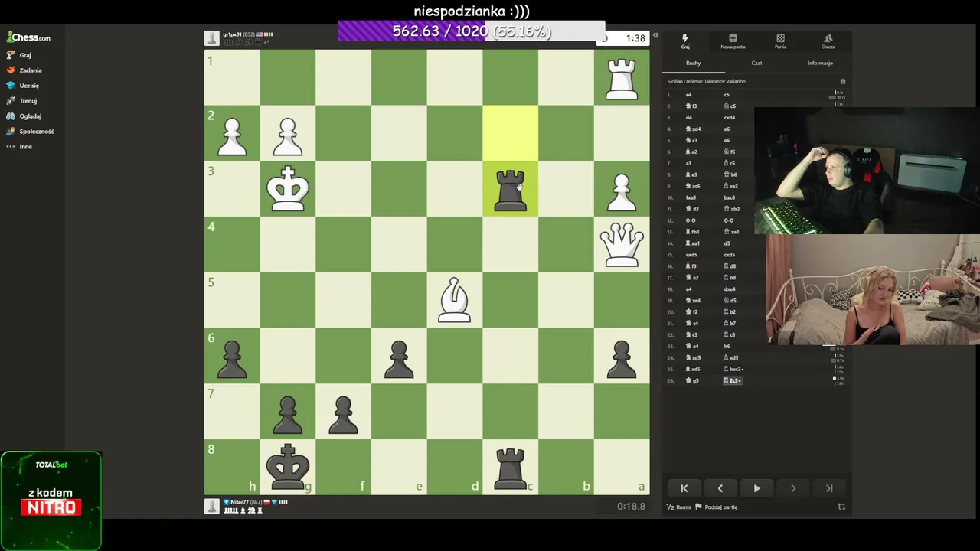The image size is (980, 551).
Task: Click move 12. O-O white castling
Action: coord(691,220)
